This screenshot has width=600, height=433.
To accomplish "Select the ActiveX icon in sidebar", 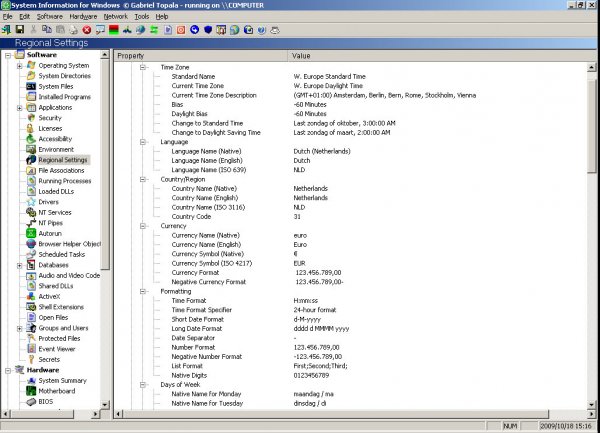I will [30, 296].
